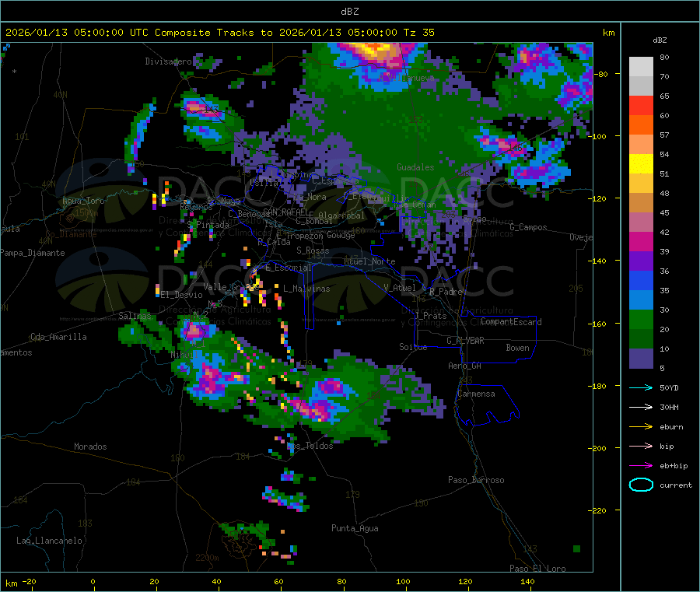Click the '100' tick on bottom axis
The image size is (700, 592).
coord(403,581)
